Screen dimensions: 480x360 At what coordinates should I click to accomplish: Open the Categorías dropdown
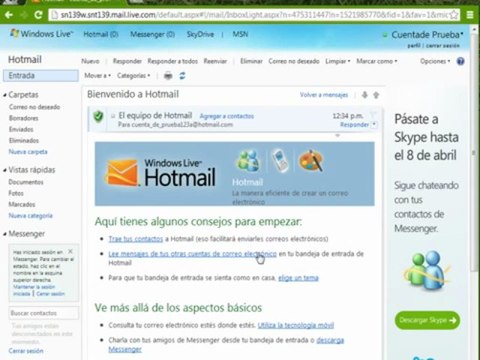tap(133, 76)
